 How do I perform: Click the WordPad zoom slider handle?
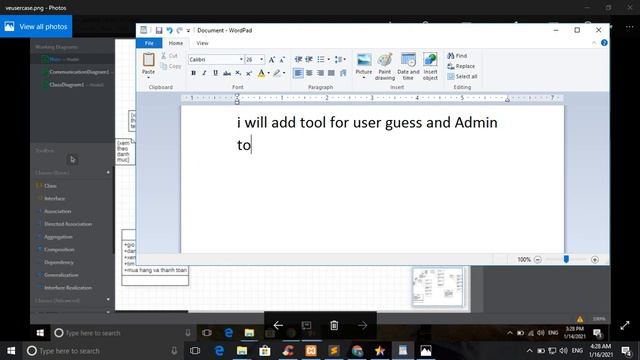(x=566, y=259)
